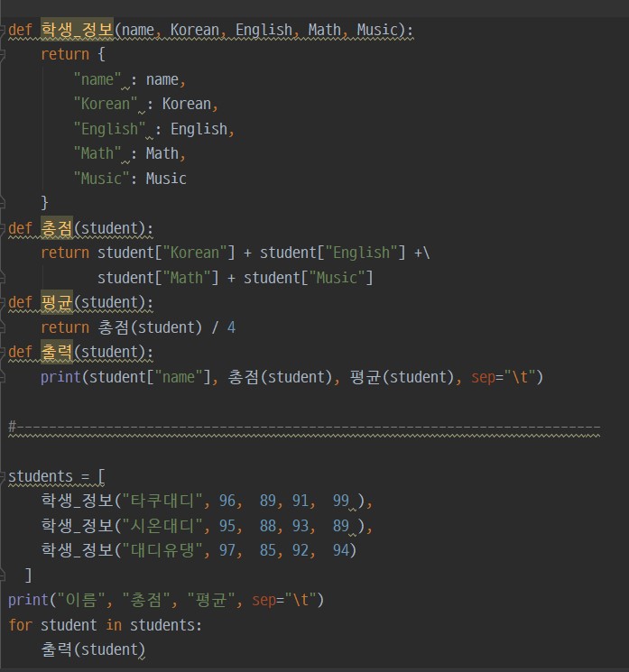Image resolution: width=629 pixels, height=672 pixels.
Task: Collapse fold marker beside def 평균 line
Action: pyautogui.click(x=2, y=302)
